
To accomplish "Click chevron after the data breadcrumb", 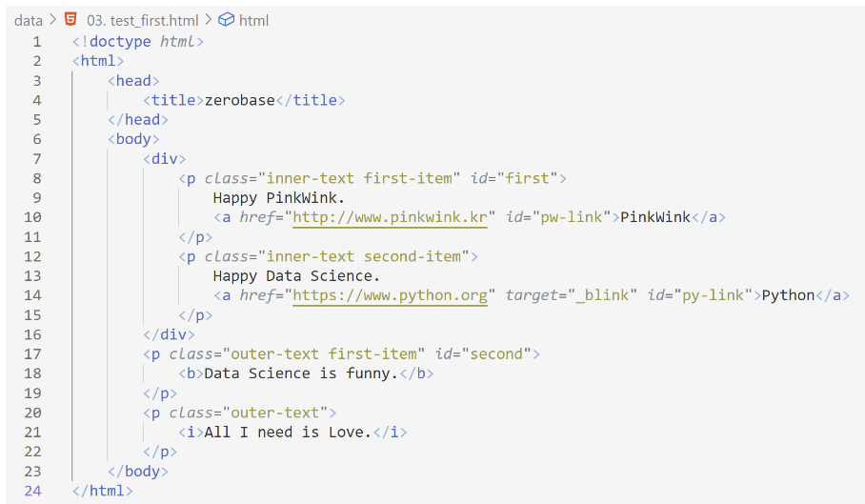I will click(x=53, y=20).
